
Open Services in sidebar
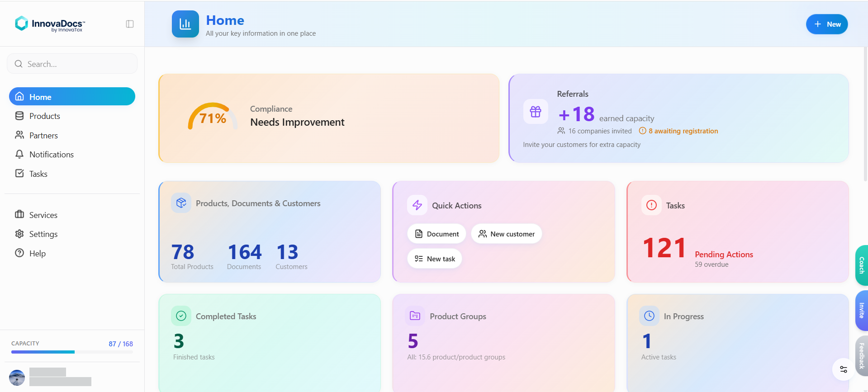pyautogui.click(x=72, y=215)
